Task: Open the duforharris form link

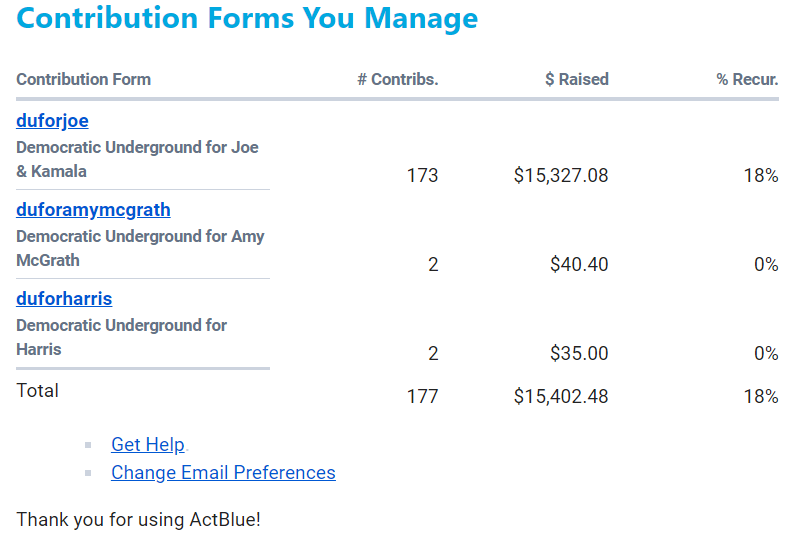Action: coord(64,299)
